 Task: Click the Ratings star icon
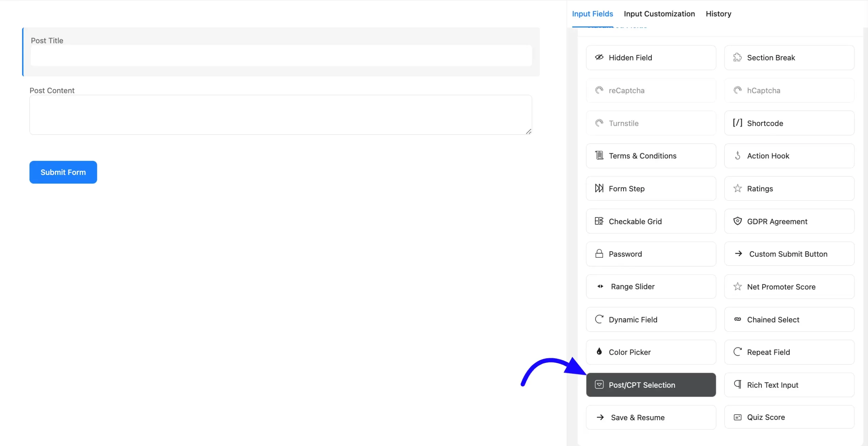pyautogui.click(x=737, y=188)
